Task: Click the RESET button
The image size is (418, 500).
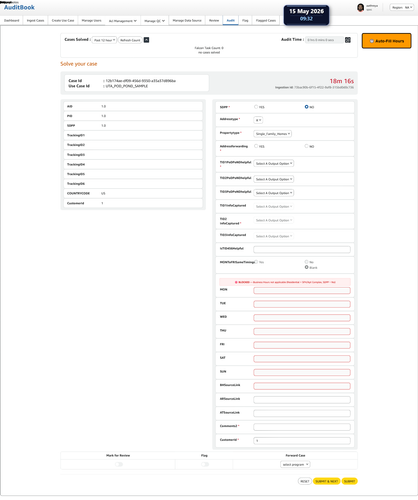Action: pyautogui.click(x=305, y=481)
